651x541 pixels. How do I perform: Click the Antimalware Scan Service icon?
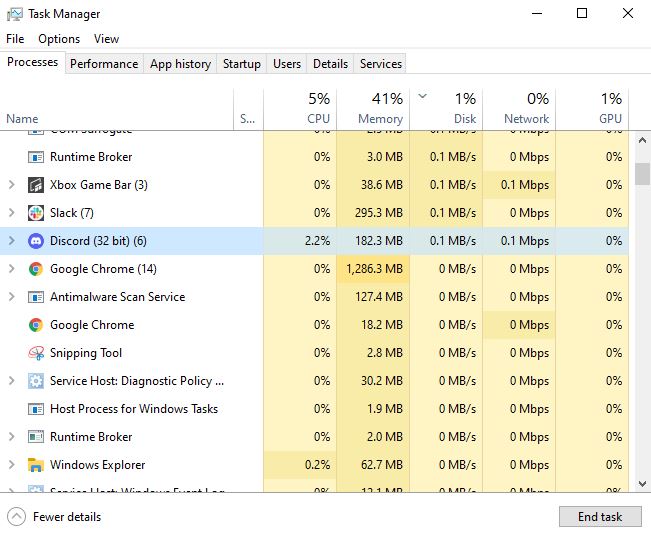point(35,297)
